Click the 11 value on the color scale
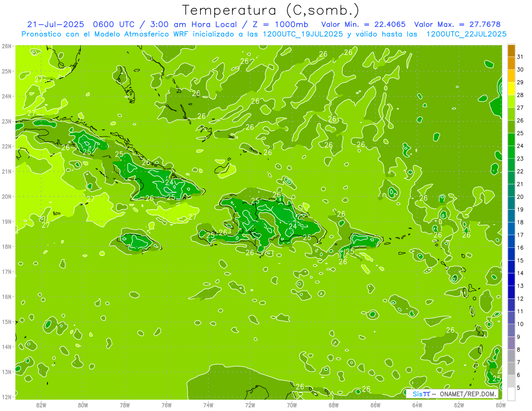 coord(520,311)
